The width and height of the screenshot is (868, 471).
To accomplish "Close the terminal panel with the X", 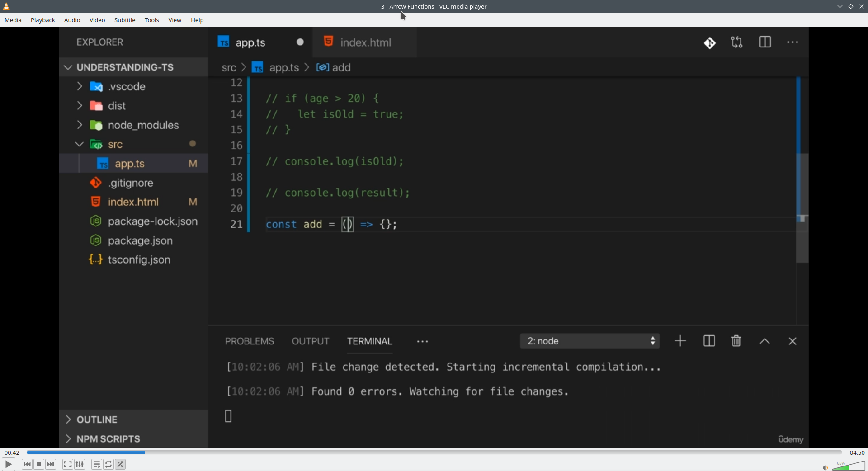I will click(793, 341).
